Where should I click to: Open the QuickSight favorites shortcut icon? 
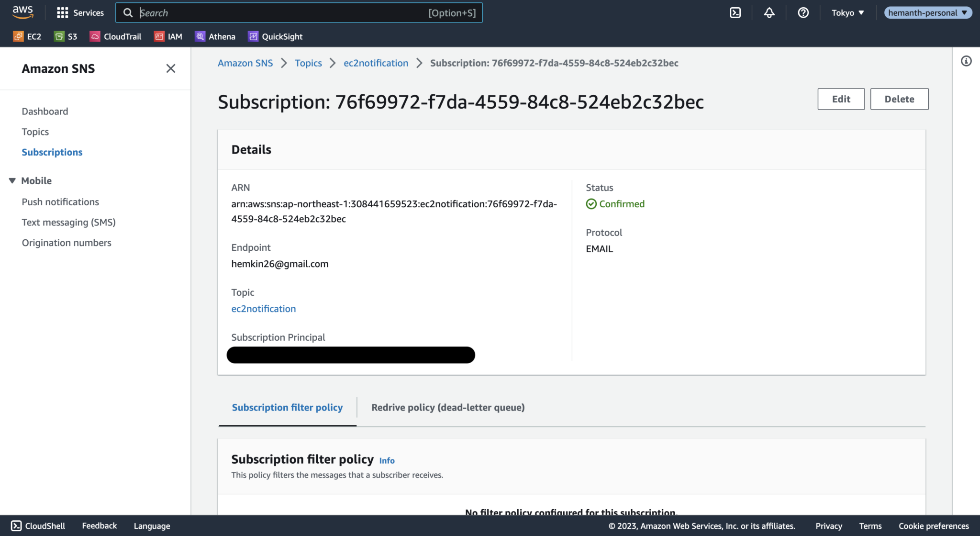tap(253, 36)
